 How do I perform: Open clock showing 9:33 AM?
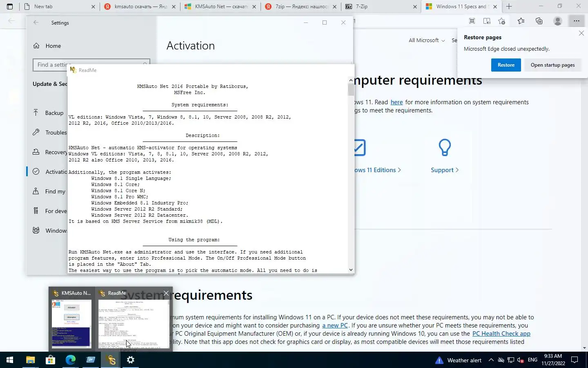coord(553,360)
